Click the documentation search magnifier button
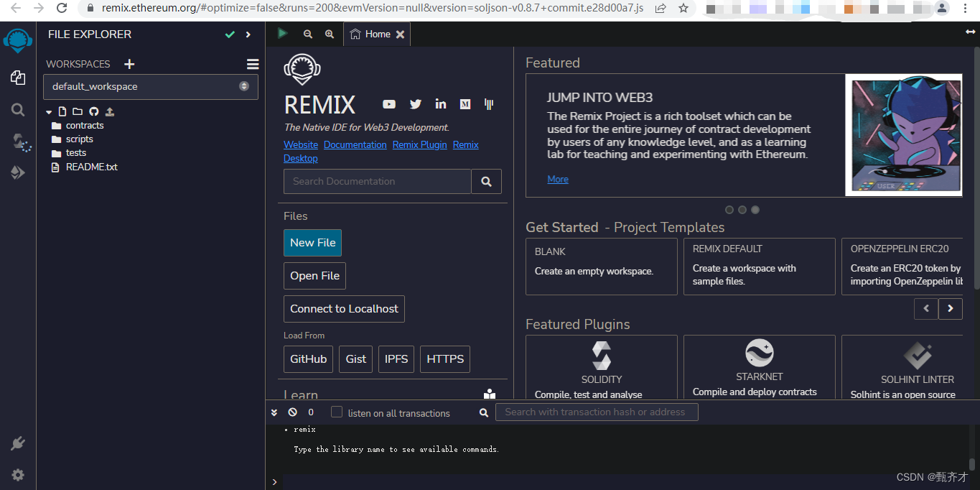Viewport: 980px width, 490px height. (487, 182)
